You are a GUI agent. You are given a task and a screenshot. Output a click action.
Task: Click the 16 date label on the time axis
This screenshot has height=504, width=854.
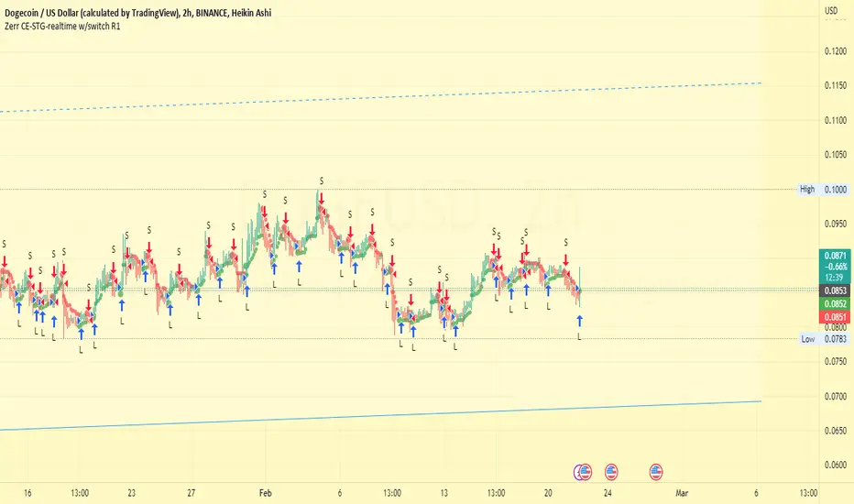point(27,493)
